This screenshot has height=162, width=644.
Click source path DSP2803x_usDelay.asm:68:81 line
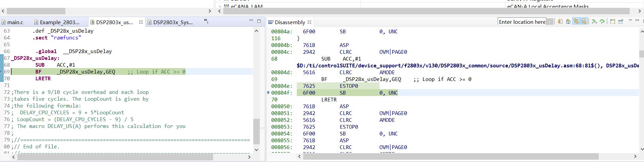click(x=468, y=66)
